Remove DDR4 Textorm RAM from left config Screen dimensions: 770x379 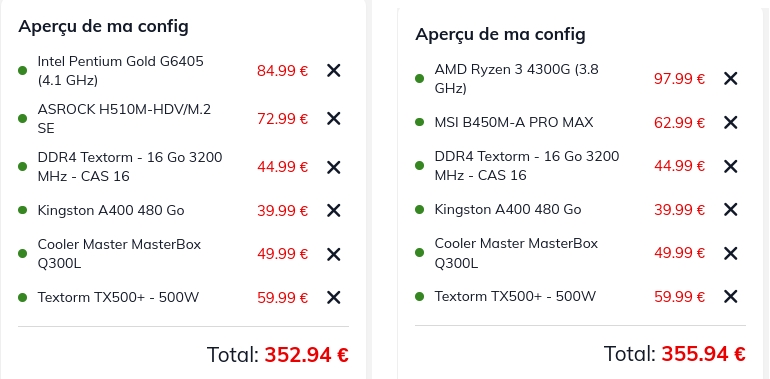coord(333,167)
